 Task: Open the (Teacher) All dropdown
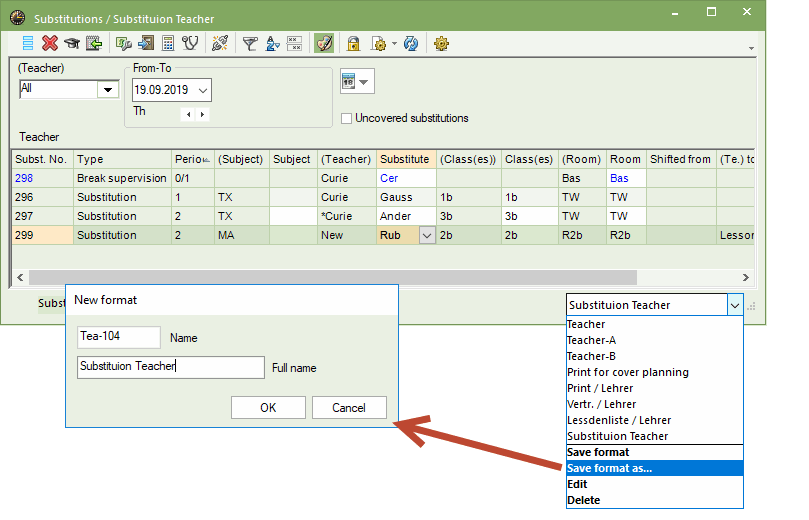[108, 90]
